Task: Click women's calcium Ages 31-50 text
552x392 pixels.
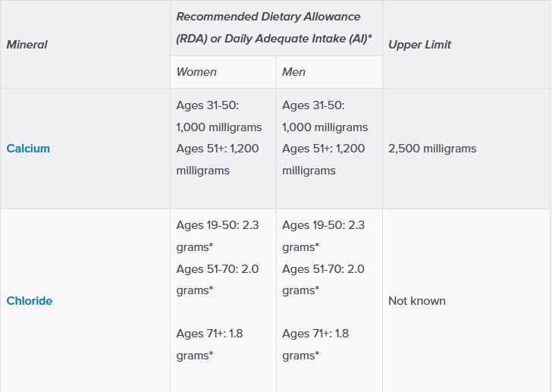Action: click(x=219, y=116)
